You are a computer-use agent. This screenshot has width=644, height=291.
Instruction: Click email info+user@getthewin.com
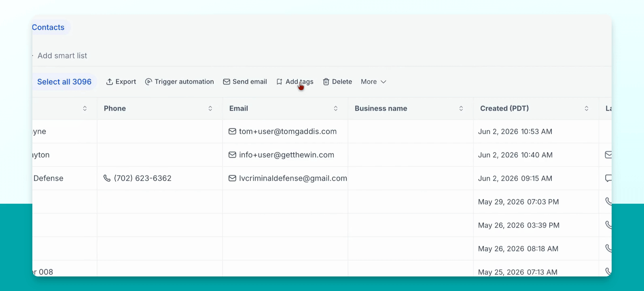click(x=286, y=155)
